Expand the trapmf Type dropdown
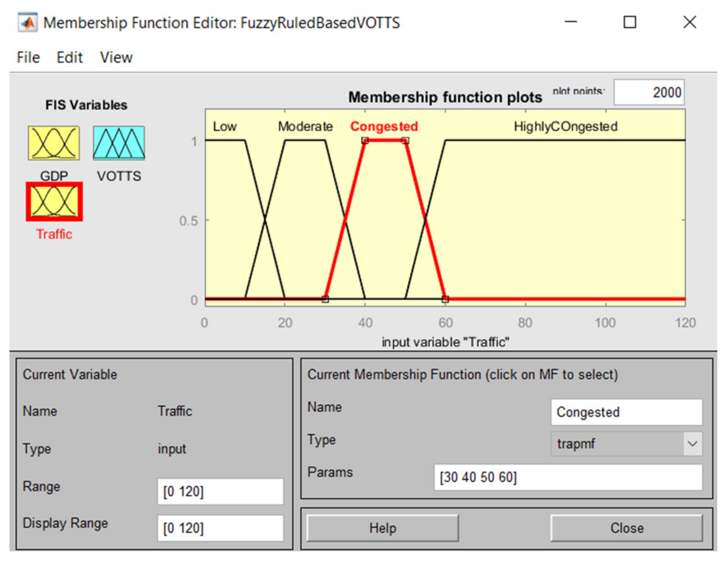The image size is (728, 563). coord(692,443)
